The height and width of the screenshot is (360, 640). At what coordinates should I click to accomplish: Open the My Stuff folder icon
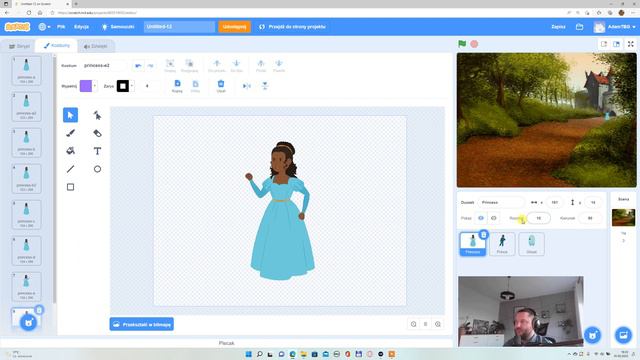pyautogui.click(x=580, y=27)
